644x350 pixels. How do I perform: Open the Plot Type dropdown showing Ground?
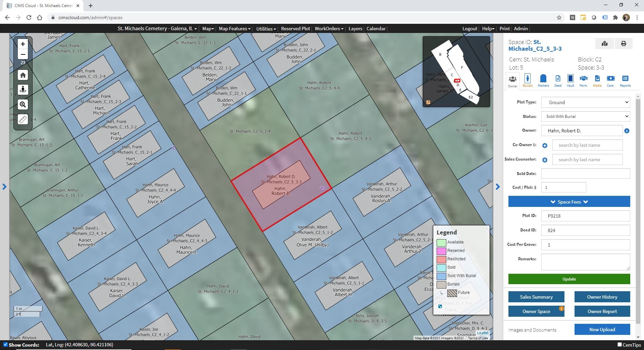[585, 102]
